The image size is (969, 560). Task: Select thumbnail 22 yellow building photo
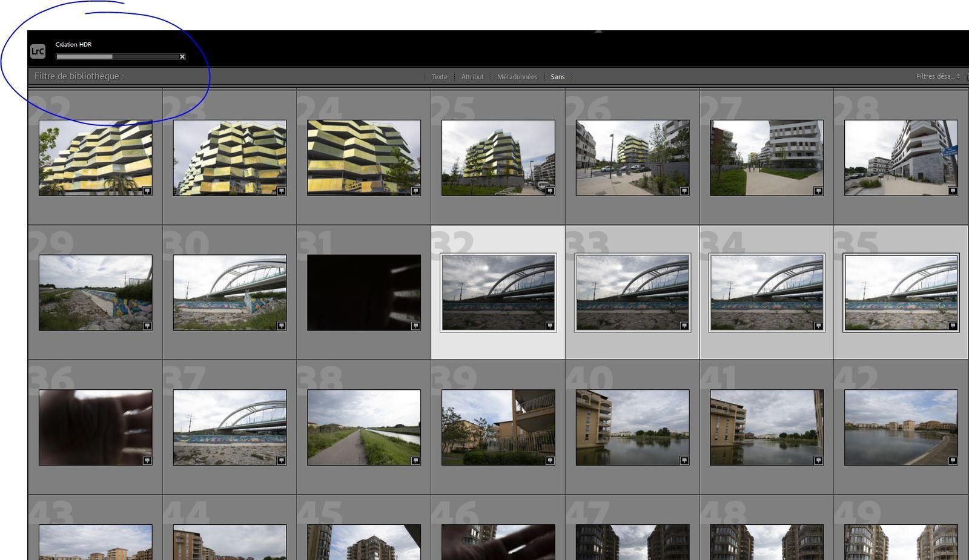point(96,158)
